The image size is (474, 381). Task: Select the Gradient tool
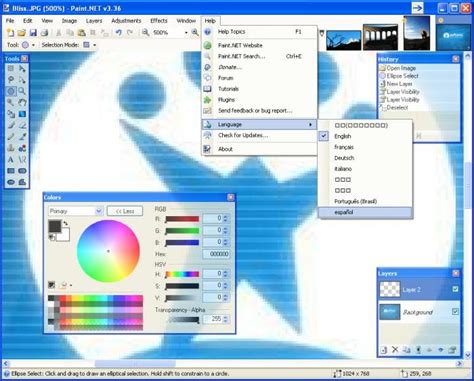click(22, 114)
